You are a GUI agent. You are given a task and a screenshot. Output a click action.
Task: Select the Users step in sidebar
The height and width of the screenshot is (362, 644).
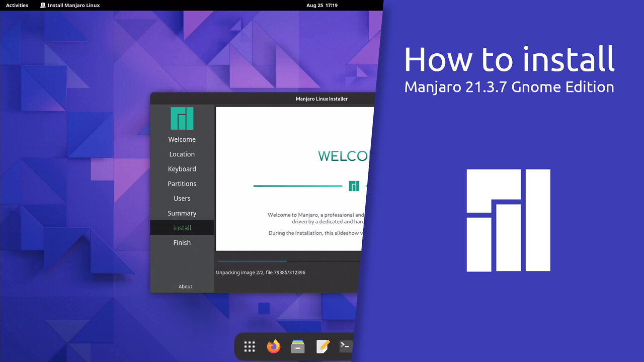click(182, 198)
